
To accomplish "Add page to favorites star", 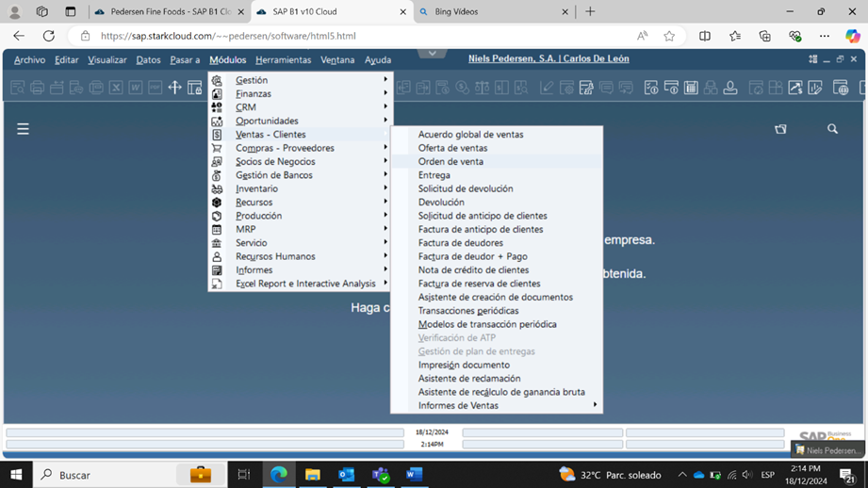I will click(669, 36).
